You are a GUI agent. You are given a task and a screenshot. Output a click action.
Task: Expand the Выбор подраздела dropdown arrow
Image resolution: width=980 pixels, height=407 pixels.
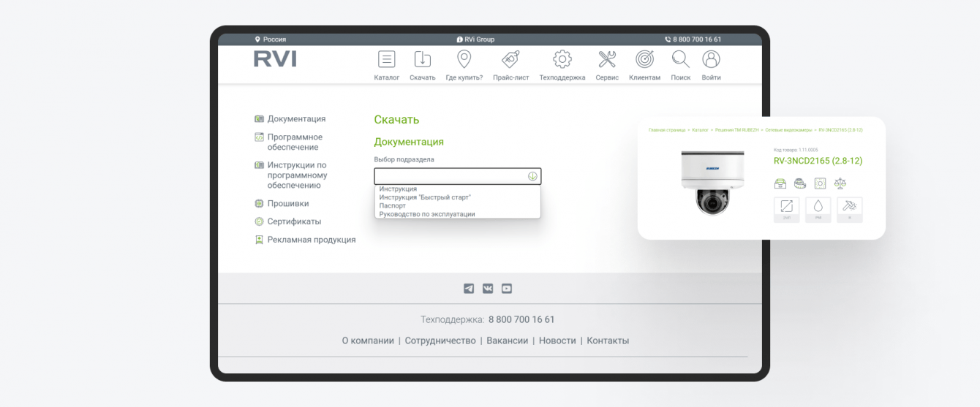(532, 176)
